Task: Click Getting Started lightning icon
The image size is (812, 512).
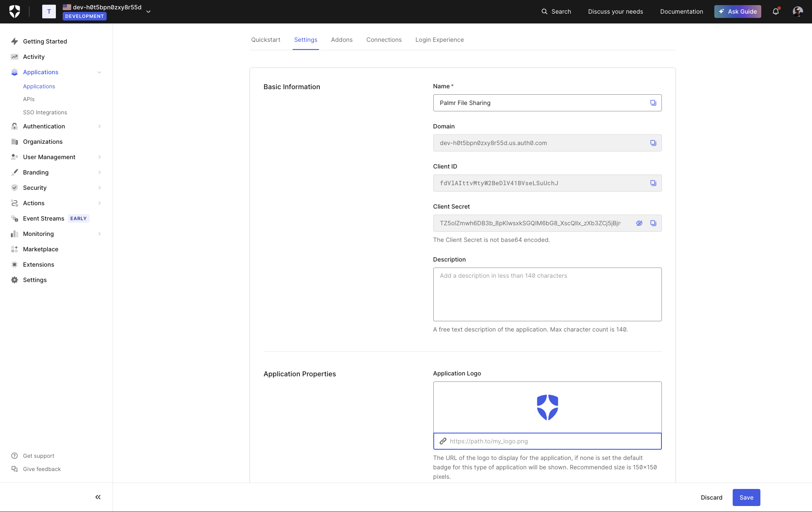Action: click(x=14, y=41)
